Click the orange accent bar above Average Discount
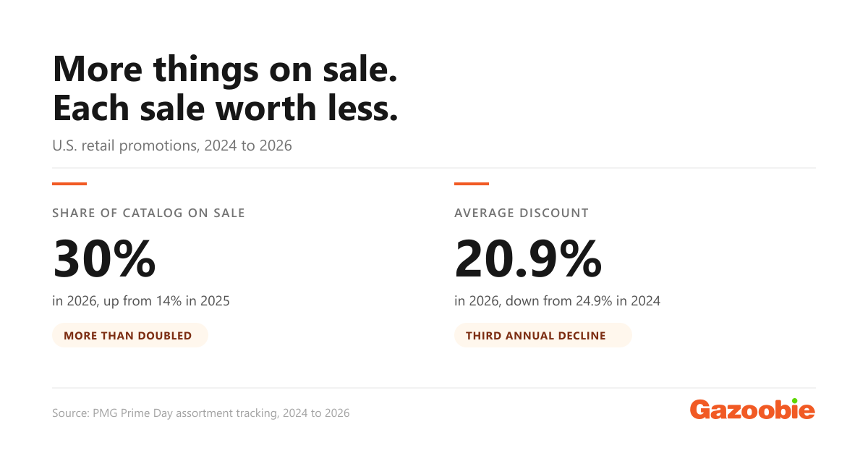Viewport: 868px width, 456px height. (x=472, y=184)
